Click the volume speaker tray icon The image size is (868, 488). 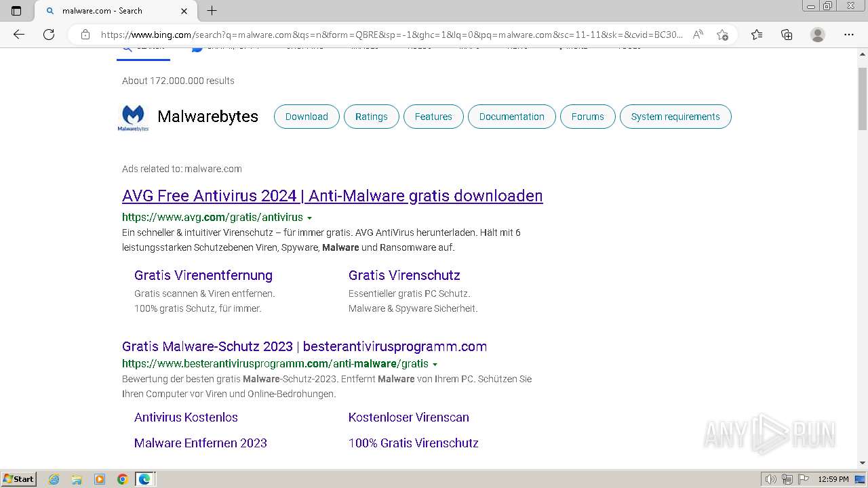[x=771, y=479]
